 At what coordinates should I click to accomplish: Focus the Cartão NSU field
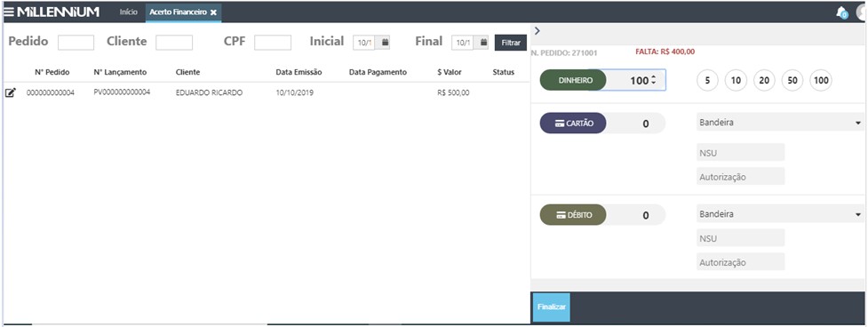[741, 152]
